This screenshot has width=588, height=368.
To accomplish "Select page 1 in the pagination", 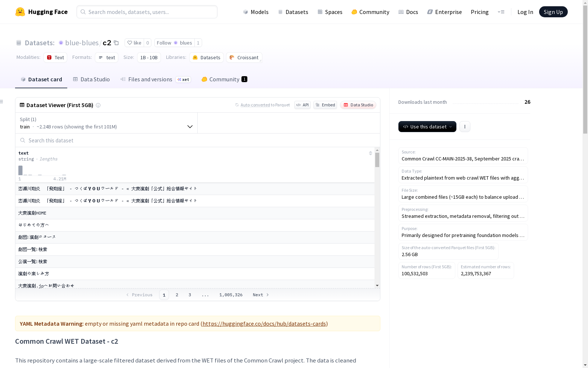I will point(164,295).
